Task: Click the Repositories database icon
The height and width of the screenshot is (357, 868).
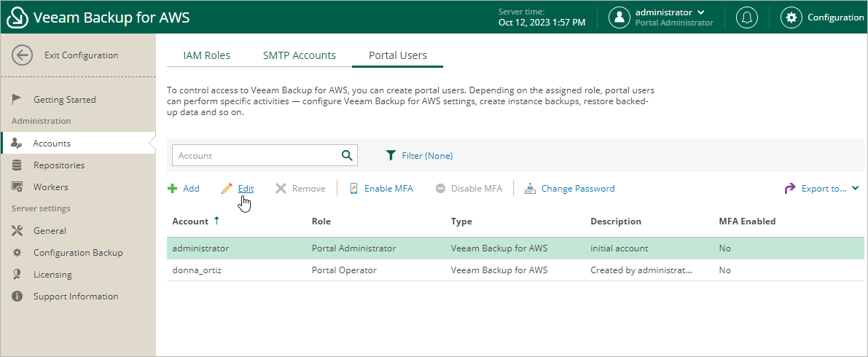Action: 17,165
